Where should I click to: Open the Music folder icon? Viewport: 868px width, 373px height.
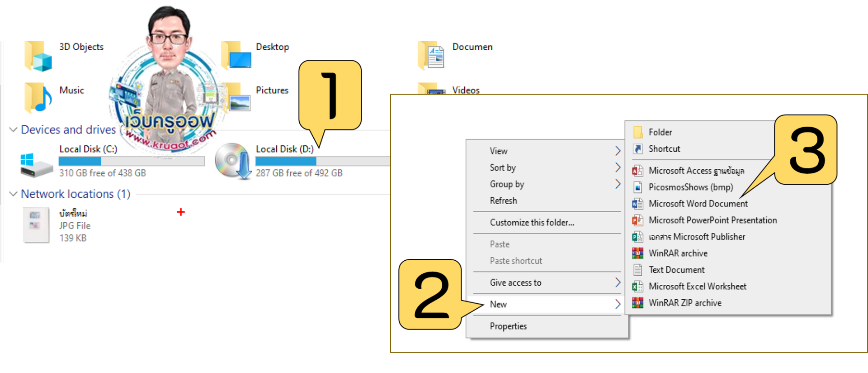38,98
